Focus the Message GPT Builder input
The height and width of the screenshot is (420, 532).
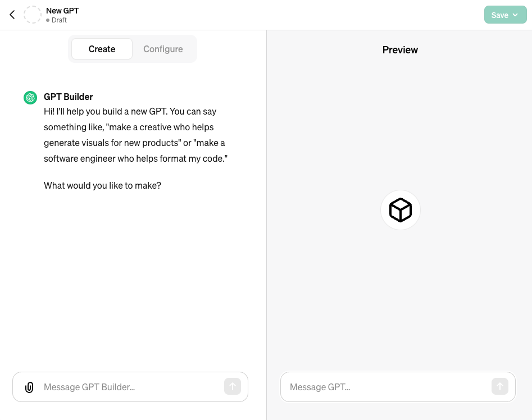pyautogui.click(x=129, y=387)
